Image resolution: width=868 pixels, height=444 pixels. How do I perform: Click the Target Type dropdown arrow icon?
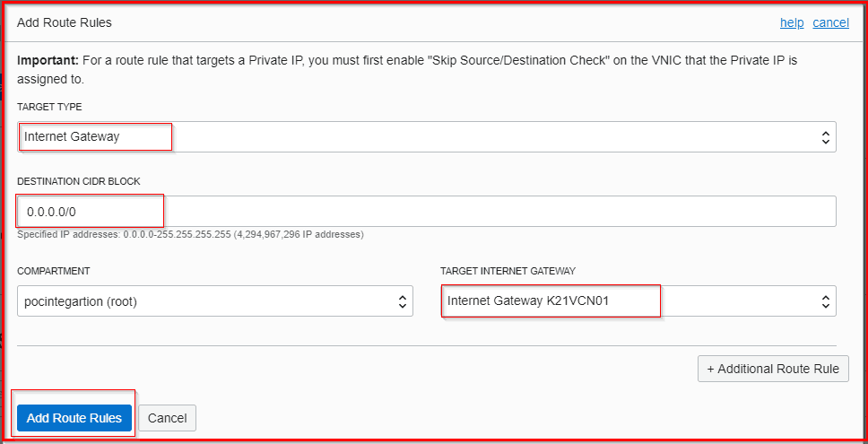pyautogui.click(x=825, y=137)
